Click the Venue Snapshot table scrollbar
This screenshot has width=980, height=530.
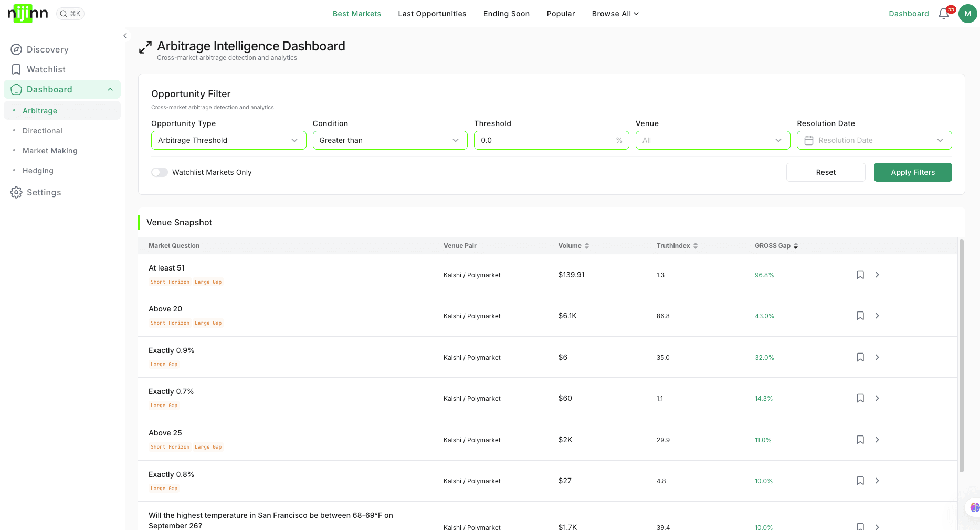(x=962, y=356)
